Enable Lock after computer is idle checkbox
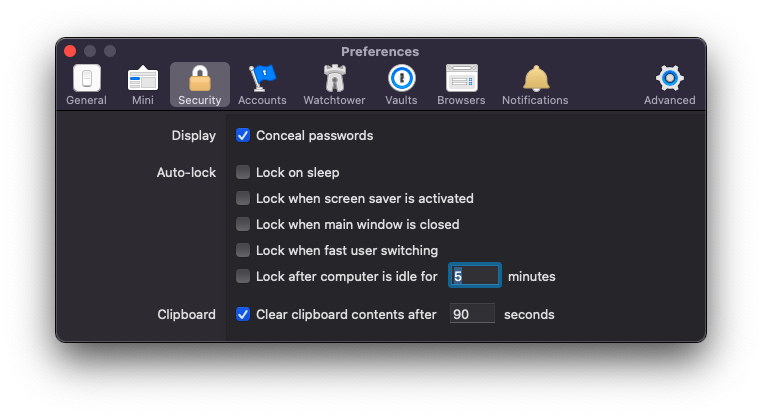This screenshot has width=762, height=416. (243, 276)
